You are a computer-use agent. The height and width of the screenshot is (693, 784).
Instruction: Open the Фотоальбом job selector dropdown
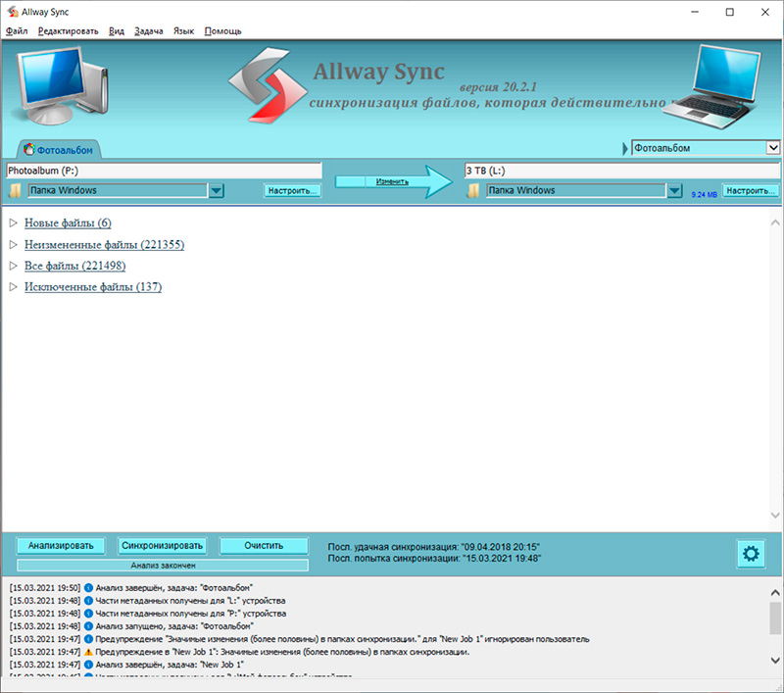tap(772, 148)
